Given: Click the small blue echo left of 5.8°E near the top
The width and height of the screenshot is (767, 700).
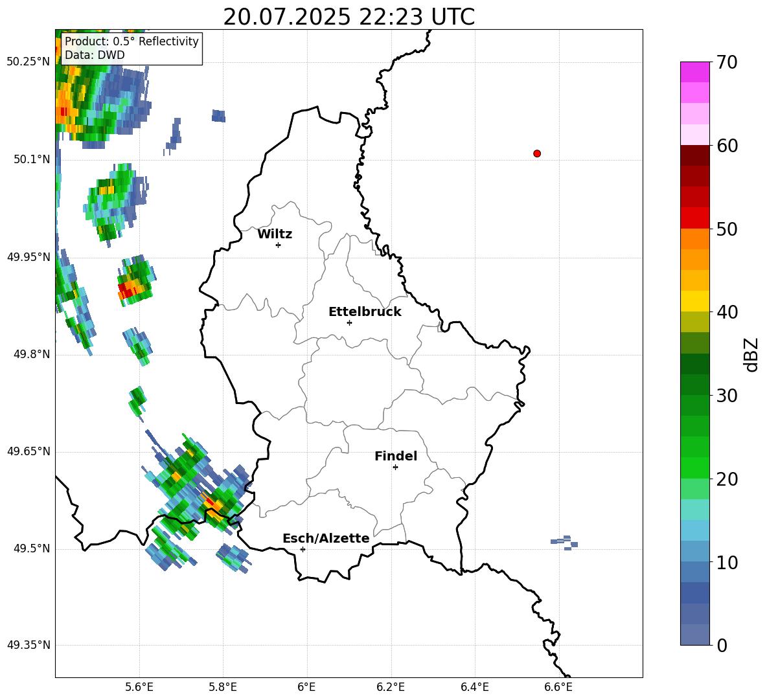Looking at the screenshot, I should (219, 116).
